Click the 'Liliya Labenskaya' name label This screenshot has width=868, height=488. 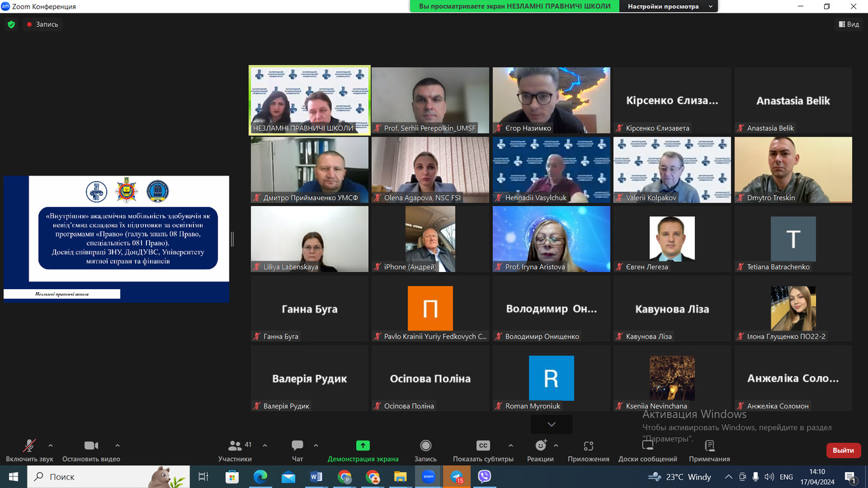tap(291, 268)
